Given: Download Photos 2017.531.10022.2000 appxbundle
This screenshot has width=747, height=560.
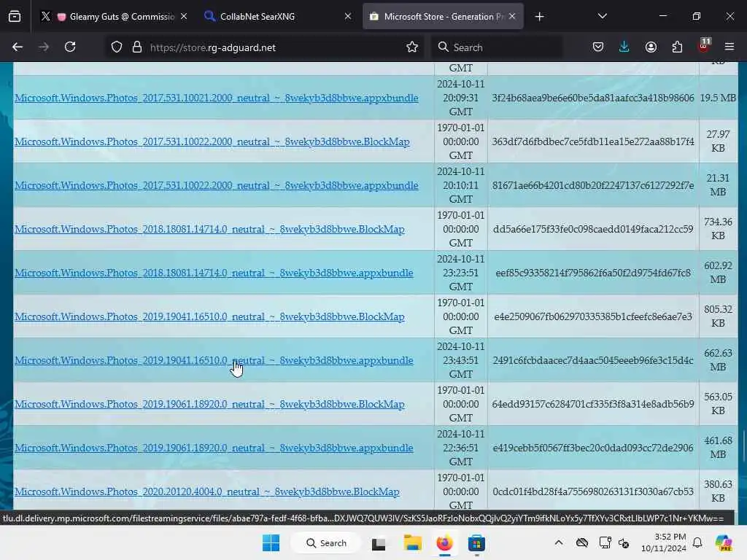Looking at the screenshot, I should click(x=216, y=186).
